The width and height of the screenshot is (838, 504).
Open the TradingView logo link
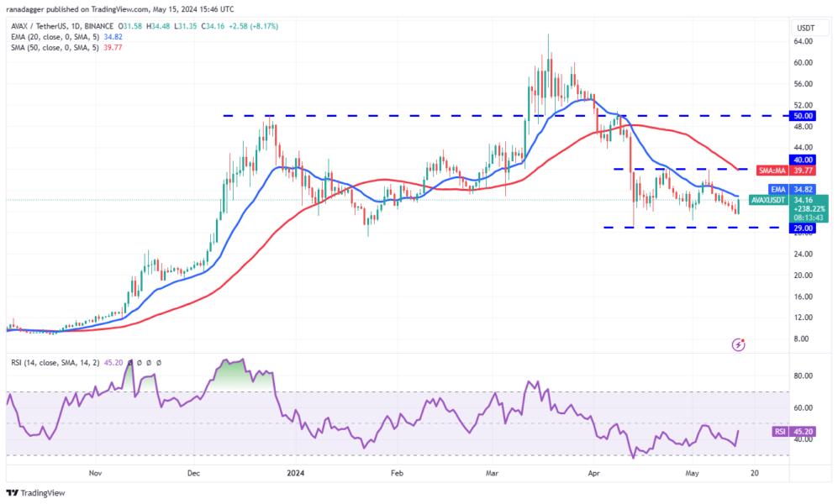coord(35,493)
